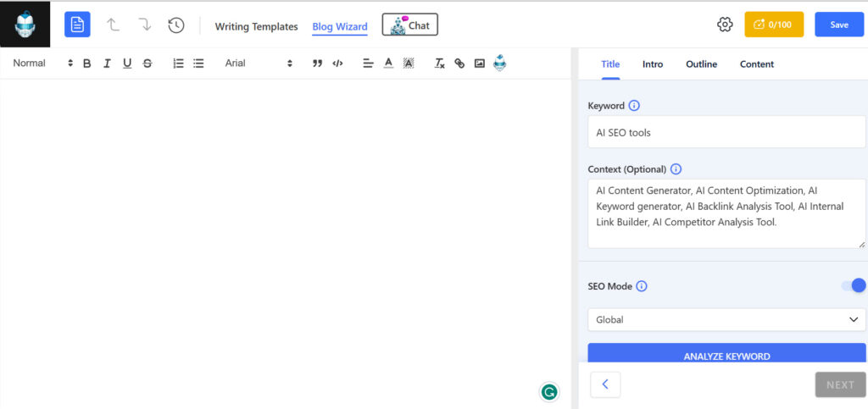Toggle bold formatting
868x409 pixels.
pos(87,64)
